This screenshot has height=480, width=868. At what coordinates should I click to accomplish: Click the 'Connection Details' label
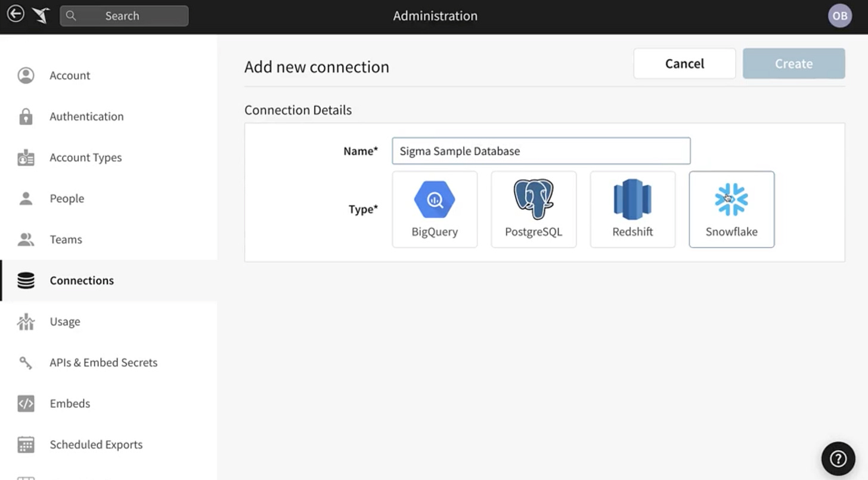point(298,110)
